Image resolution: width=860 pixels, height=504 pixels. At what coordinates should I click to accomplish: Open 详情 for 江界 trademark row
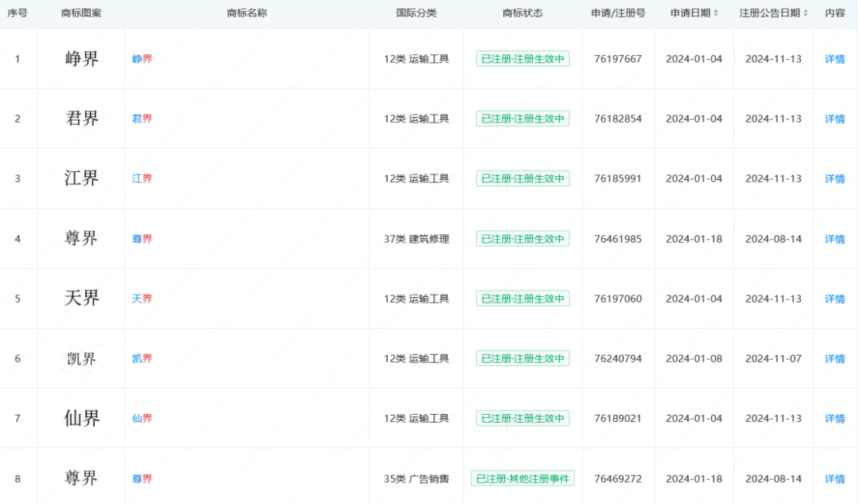[x=835, y=178]
